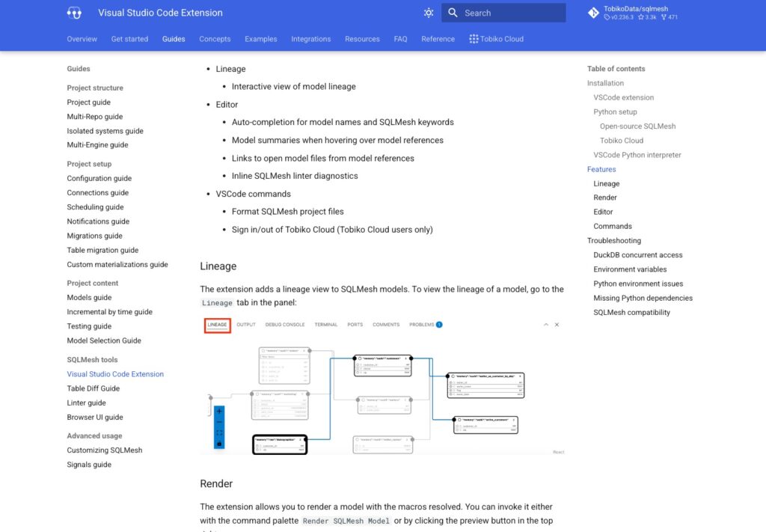This screenshot has width=766, height=532.
Task: Select the Guides tab
Action: (174, 39)
